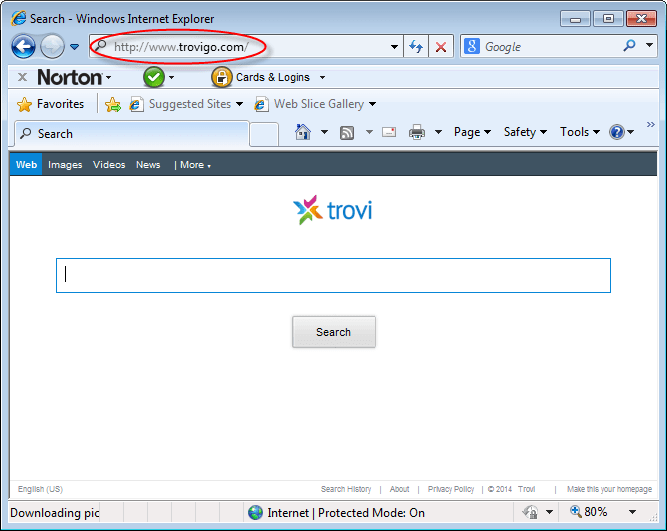Screen dimensions: 667x531
Task: Open the Help question mark icon
Action: tap(617, 132)
